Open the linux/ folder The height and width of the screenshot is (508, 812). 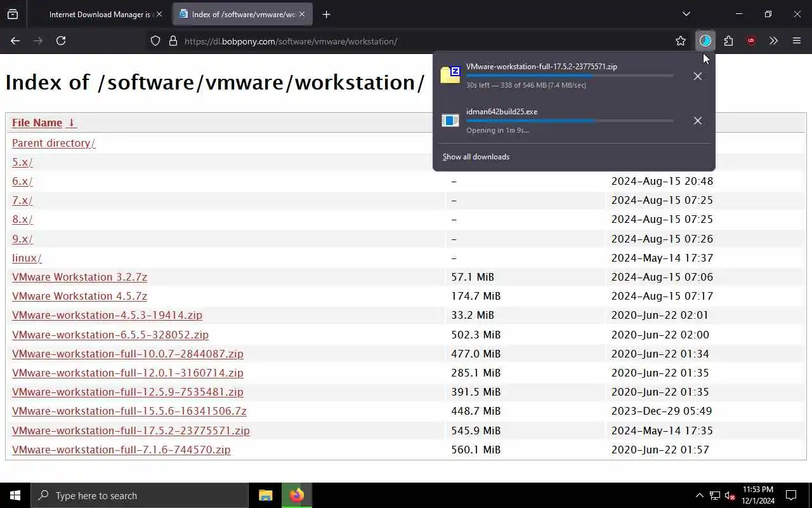[27, 258]
